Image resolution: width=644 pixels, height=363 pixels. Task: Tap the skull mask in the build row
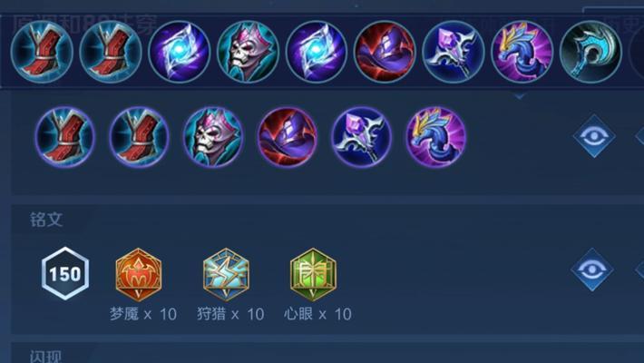coord(213,137)
